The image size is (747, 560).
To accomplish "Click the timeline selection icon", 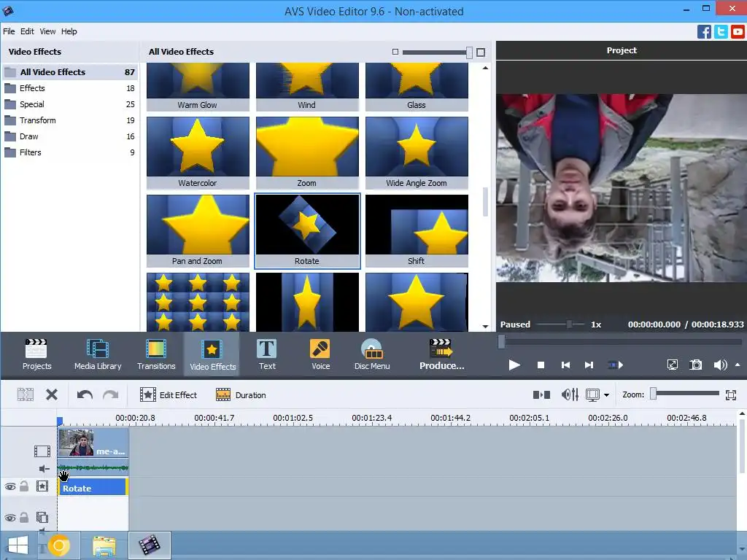I will 26,394.
